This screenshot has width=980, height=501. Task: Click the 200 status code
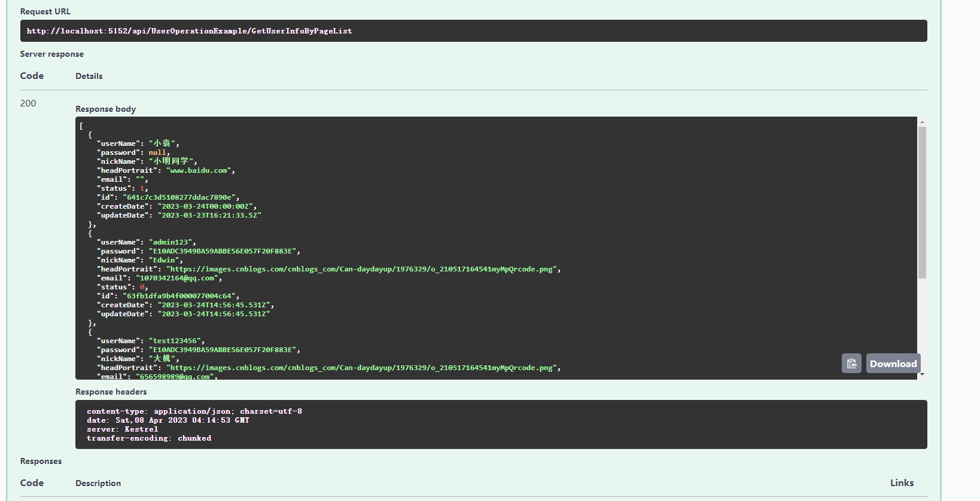tap(28, 103)
